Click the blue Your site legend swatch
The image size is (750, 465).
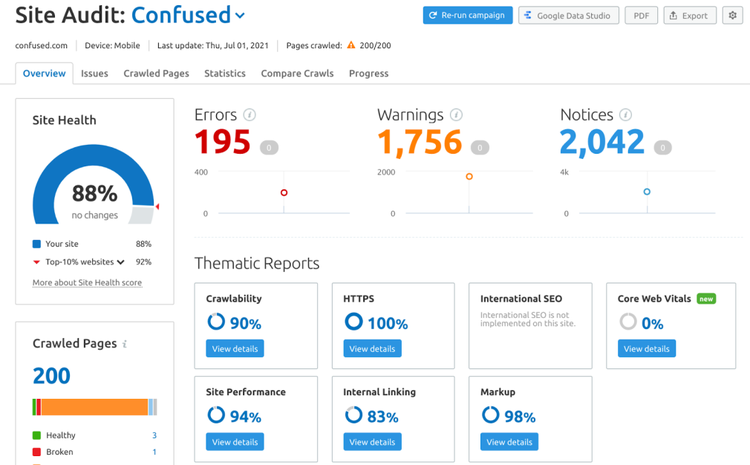coord(36,244)
